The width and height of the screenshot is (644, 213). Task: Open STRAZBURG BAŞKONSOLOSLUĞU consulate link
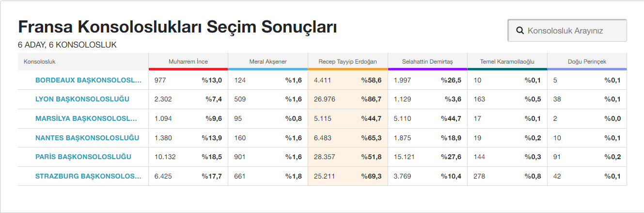tap(88, 176)
